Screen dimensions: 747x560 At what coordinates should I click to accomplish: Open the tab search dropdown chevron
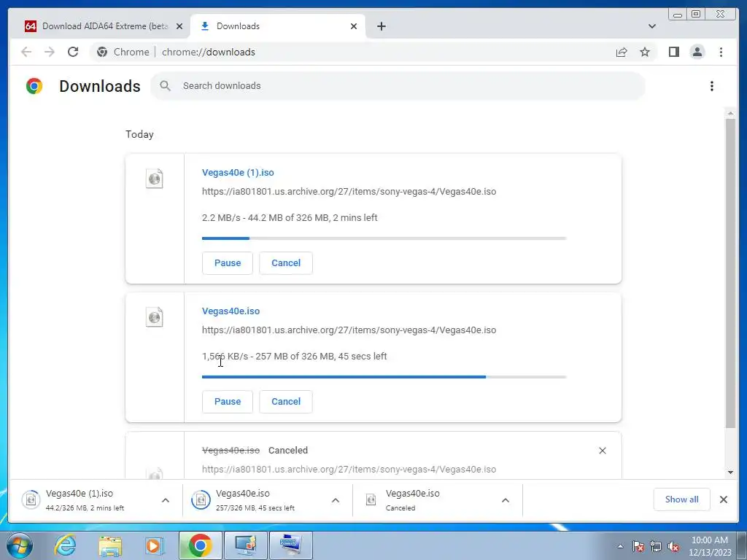(x=651, y=26)
